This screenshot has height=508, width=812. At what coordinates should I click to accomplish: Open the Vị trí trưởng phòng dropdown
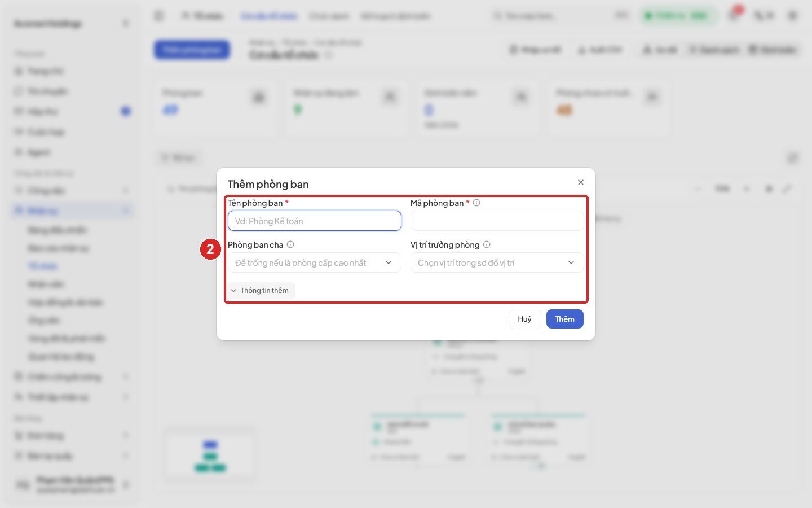(x=497, y=262)
